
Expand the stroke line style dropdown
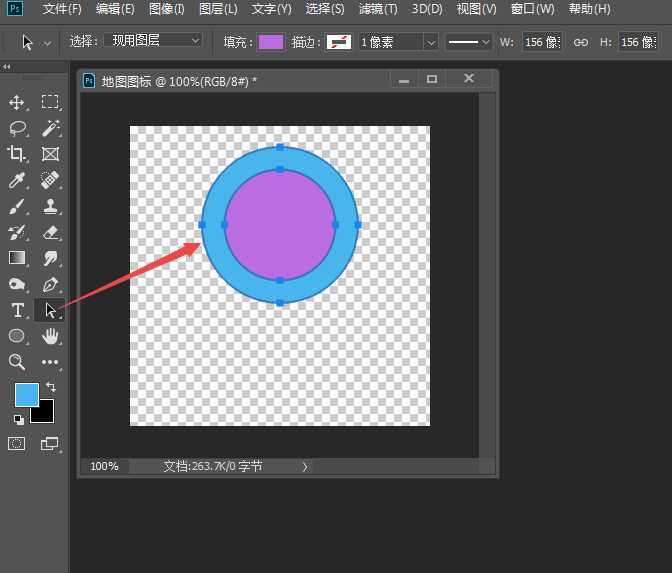pos(469,42)
